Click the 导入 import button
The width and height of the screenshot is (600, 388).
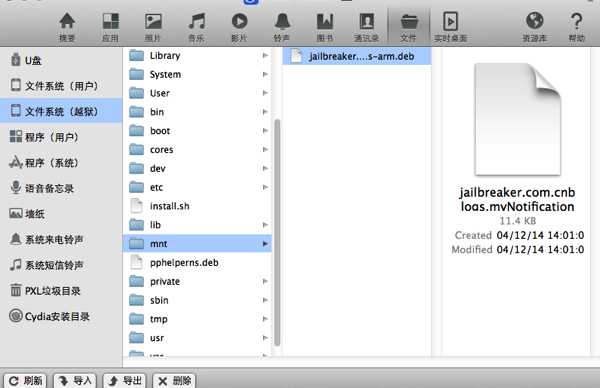(75, 380)
